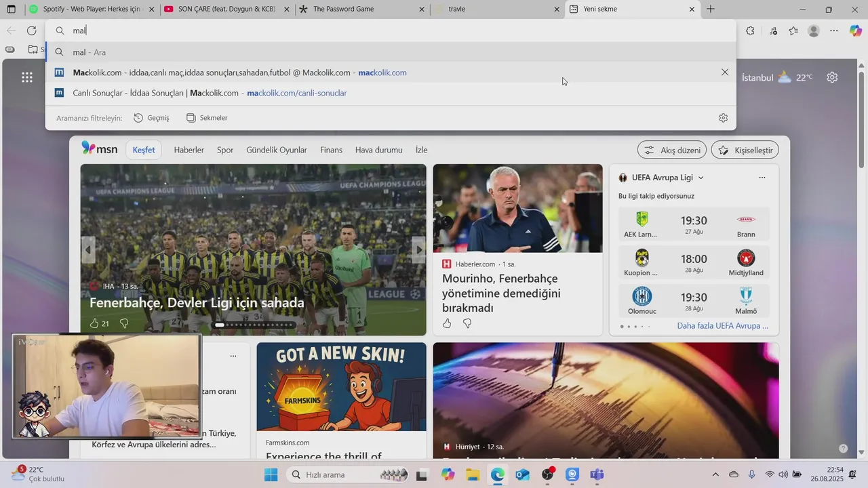Open the Gündelik Oyunlar MSN section
Image resolution: width=868 pixels, height=488 pixels.
(x=277, y=150)
